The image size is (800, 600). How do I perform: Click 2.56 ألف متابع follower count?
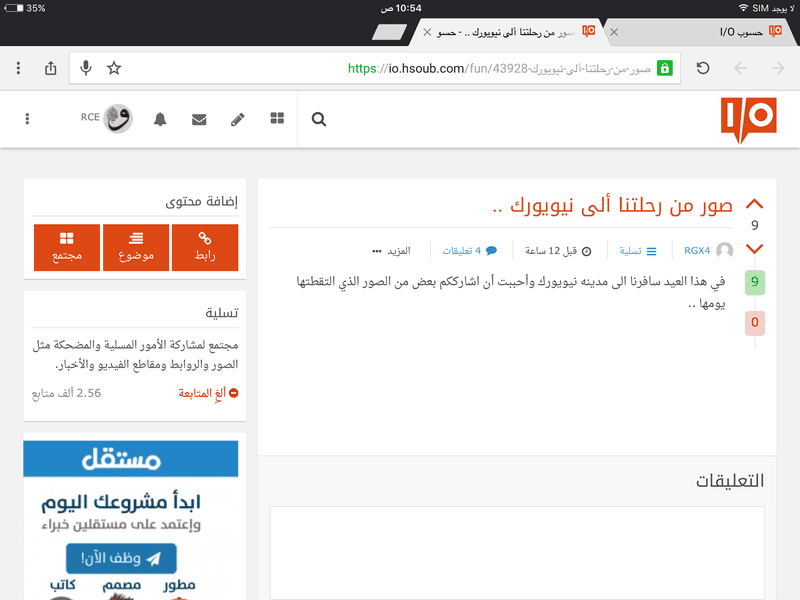pos(66,393)
